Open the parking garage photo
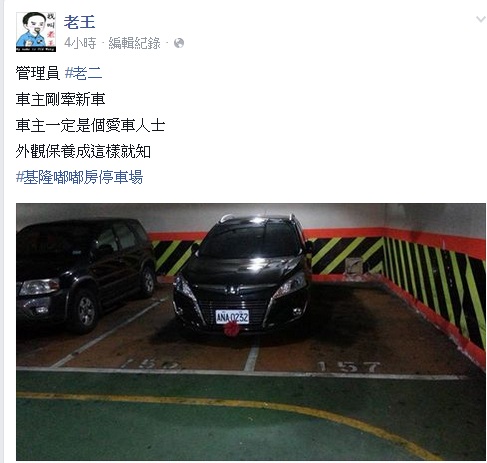 251,332
